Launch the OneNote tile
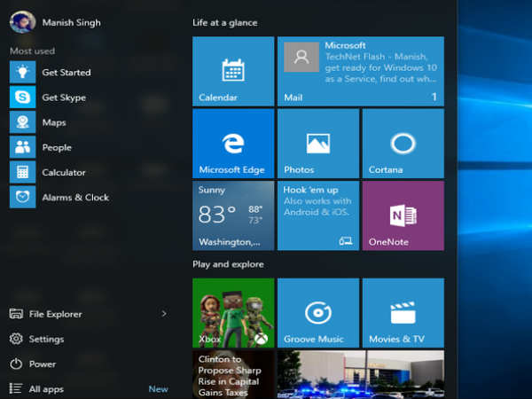 point(403,215)
